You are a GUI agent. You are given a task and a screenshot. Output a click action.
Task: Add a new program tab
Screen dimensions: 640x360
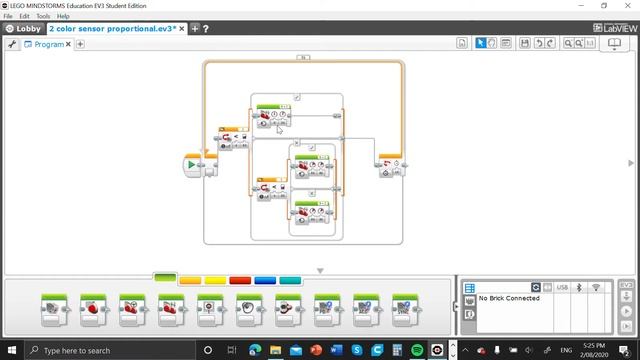pyautogui.click(x=80, y=44)
